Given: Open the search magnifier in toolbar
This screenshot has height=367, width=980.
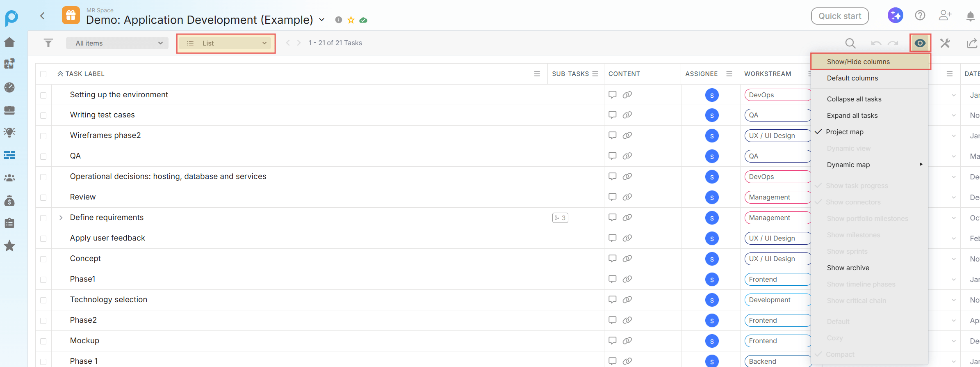Looking at the screenshot, I should (850, 43).
